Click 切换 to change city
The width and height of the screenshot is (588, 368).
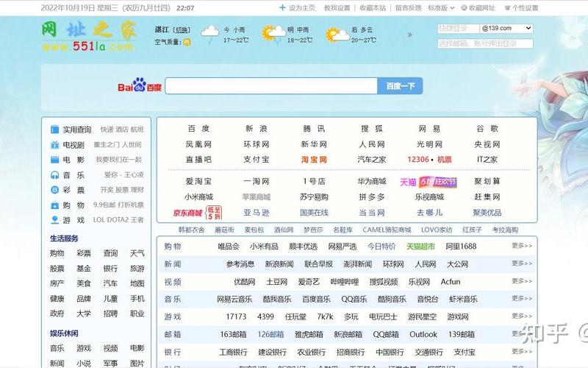click(x=182, y=29)
